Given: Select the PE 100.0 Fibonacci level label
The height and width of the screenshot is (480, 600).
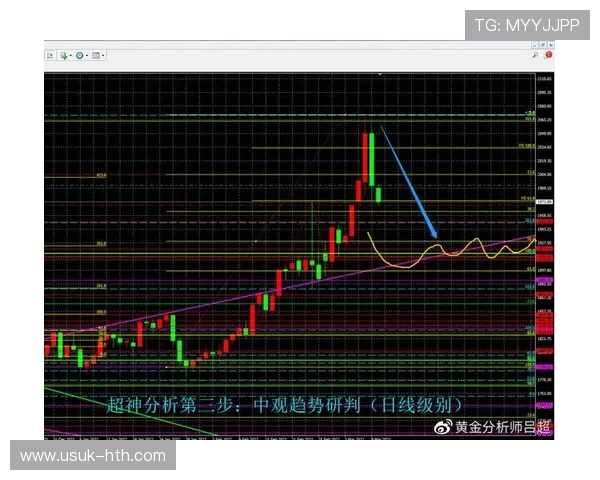Looking at the screenshot, I should 527,146.
